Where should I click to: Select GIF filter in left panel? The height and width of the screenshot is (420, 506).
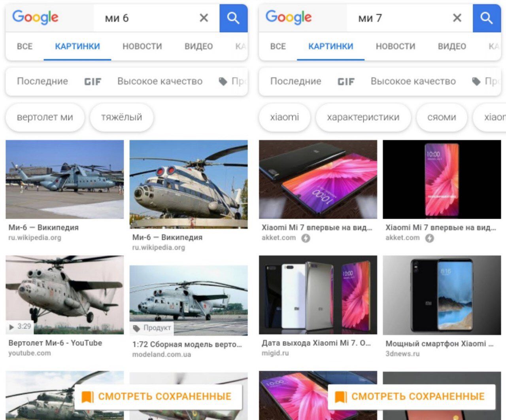pyautogui.click(x=93, y=81)
